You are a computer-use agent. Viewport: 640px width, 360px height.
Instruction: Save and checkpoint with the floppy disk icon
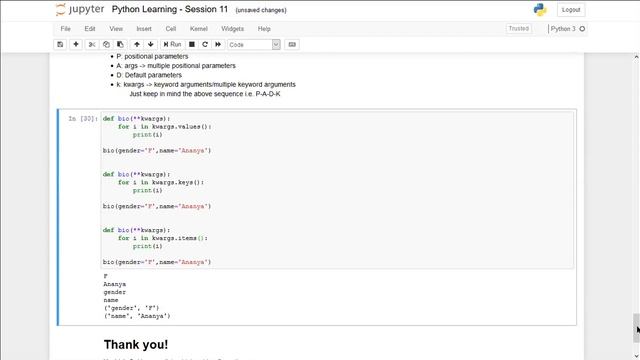pyautogui.click(x=60, y=44)
